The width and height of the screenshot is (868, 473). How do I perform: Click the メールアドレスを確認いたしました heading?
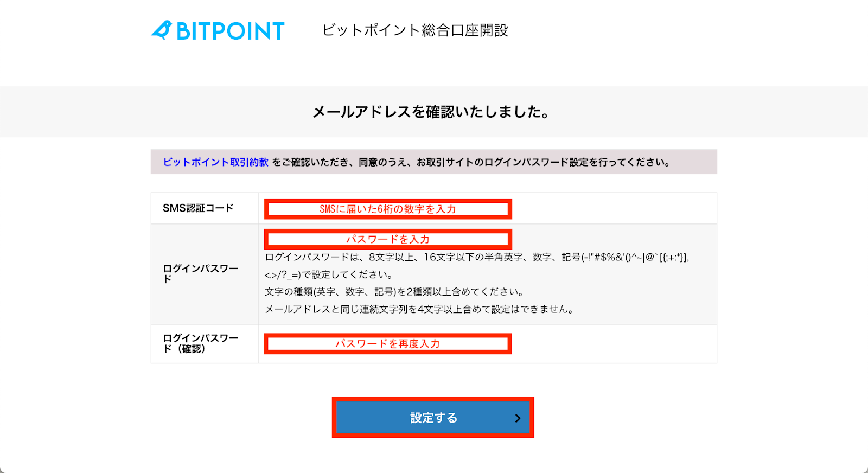[431, 112]
